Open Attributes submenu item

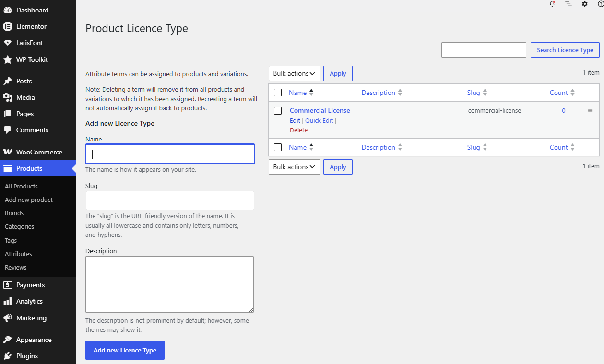18,254
